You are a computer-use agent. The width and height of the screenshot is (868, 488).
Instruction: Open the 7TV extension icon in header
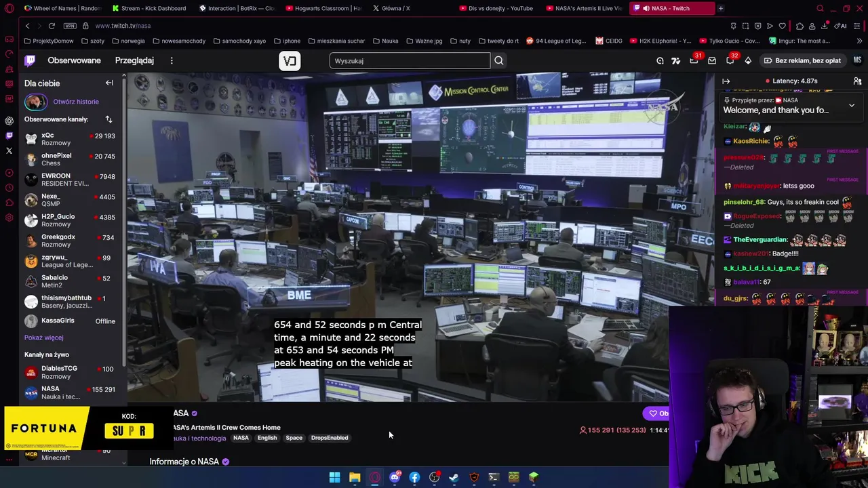pos(675,60)
